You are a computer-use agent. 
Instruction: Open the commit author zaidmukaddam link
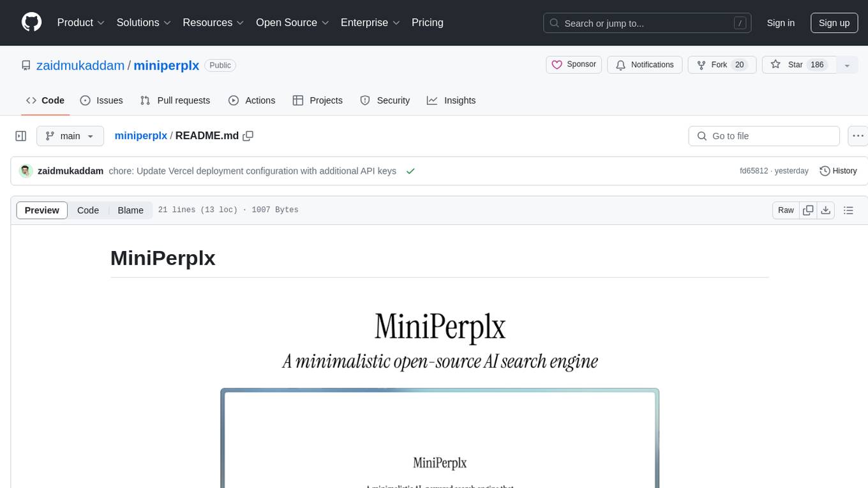tap(71, 171)
